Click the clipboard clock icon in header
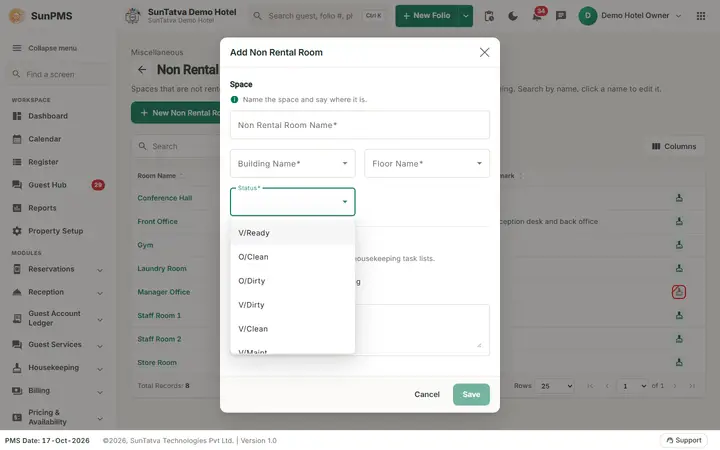 [489, 16]
